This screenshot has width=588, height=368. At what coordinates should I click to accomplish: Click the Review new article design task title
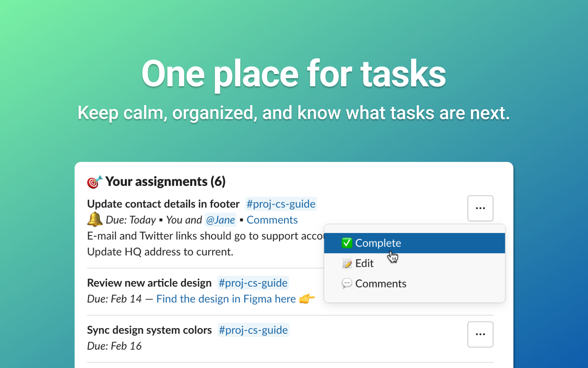point(150,283)
